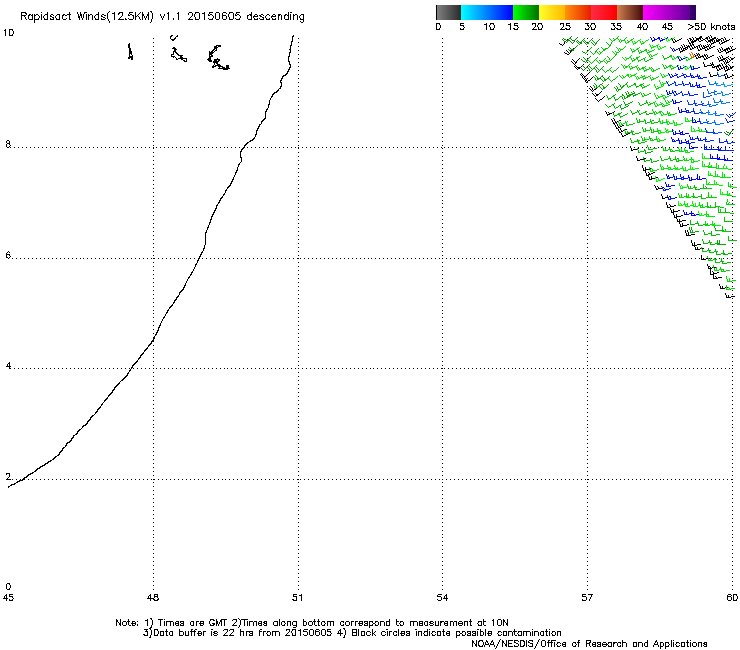Click the green 15–20 knots legend segment
Image resolution: width=740 pixels, height=650 pixels.
click(x=526, y=12)
